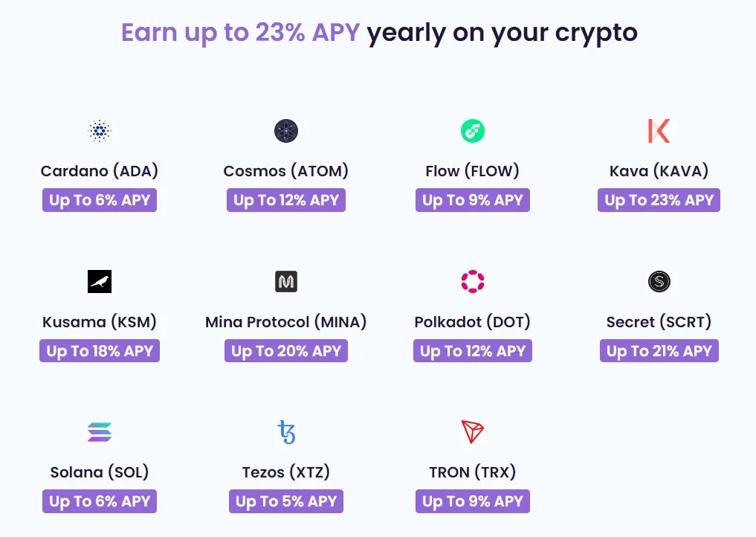This screenshot has height=537, width=756.
Task: Click the Earn up to 23% APY heading
Action: pyautogui.click(x=378, y=33)
